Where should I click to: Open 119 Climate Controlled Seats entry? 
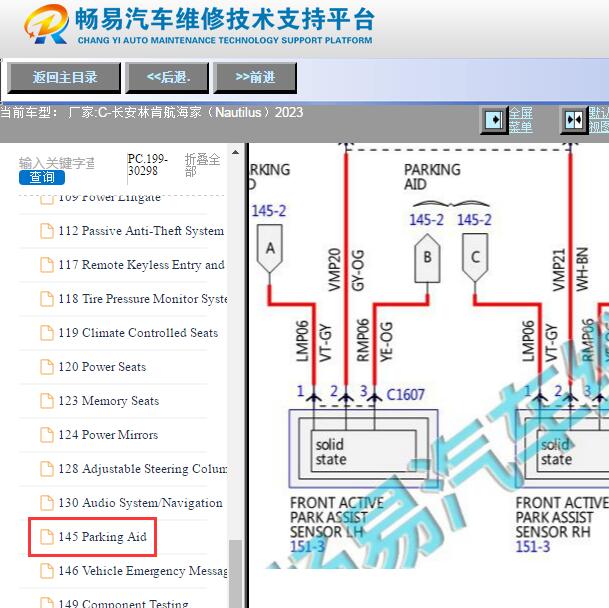138,333
